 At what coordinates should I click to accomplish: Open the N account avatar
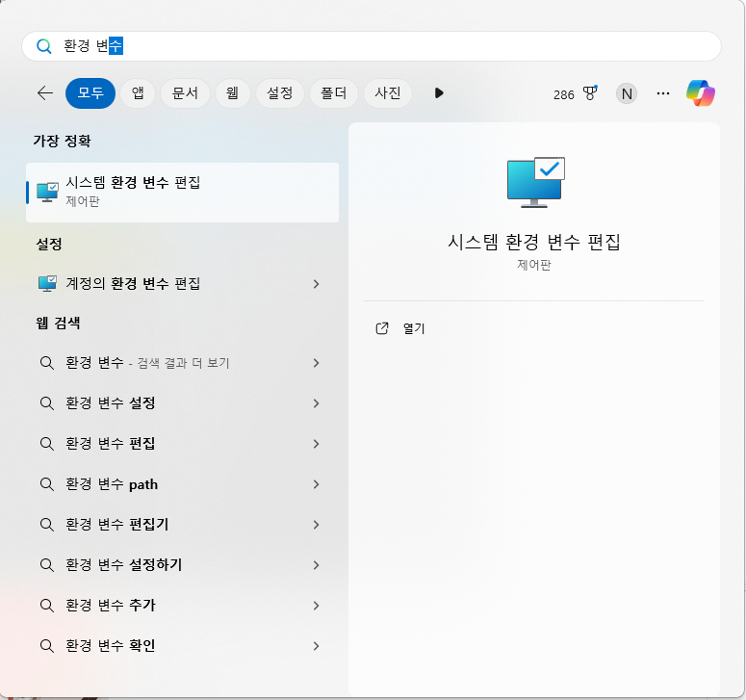tap(627, 93)
